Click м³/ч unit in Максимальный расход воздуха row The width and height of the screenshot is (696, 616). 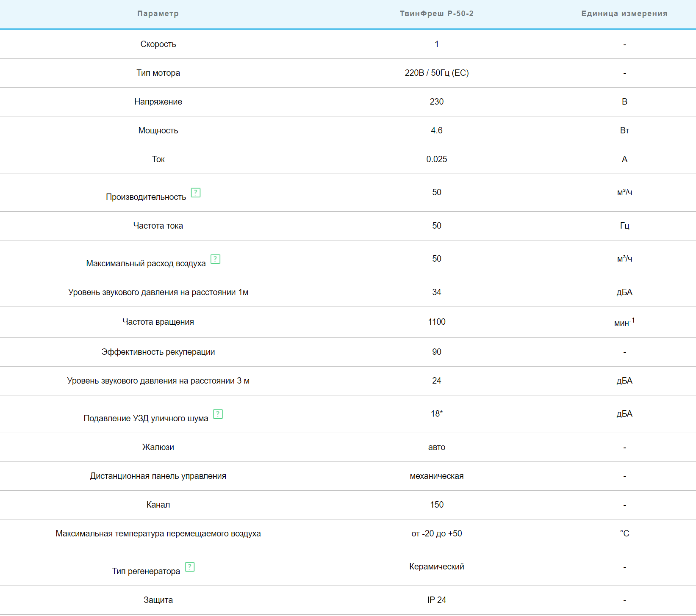[x=624, y=259]
